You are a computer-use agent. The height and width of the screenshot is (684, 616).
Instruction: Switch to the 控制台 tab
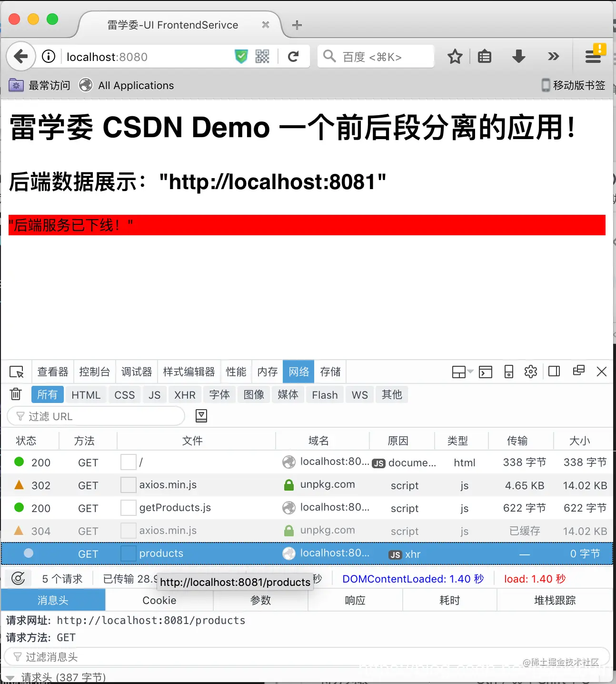[x=95, y=372]
